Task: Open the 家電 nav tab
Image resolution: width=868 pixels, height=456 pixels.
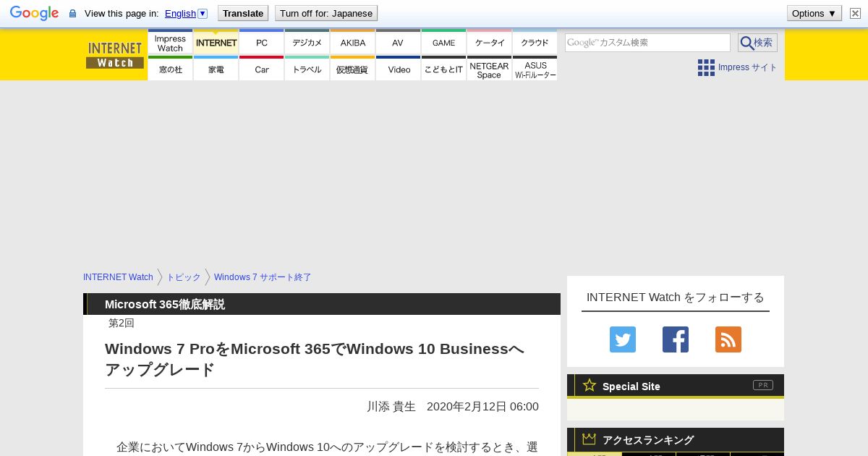Action: click(x=216, y=69)
